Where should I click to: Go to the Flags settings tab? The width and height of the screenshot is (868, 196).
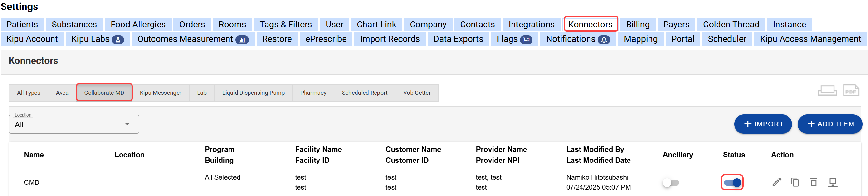514,39
